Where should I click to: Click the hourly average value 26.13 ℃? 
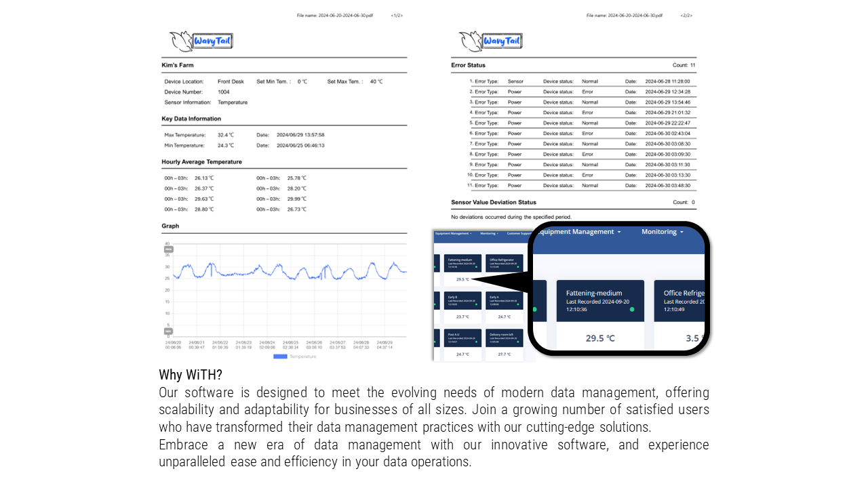[204, 178]
